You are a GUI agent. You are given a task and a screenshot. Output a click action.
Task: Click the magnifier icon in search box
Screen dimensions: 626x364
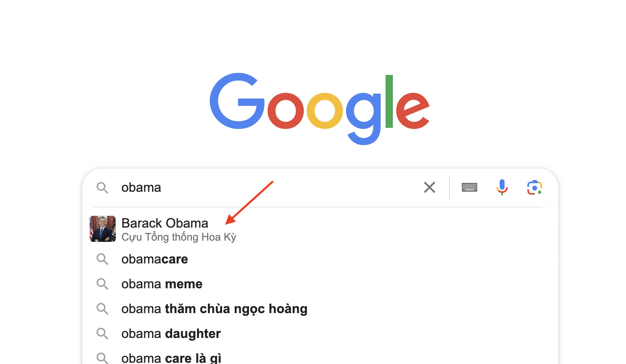click(102, 188)
